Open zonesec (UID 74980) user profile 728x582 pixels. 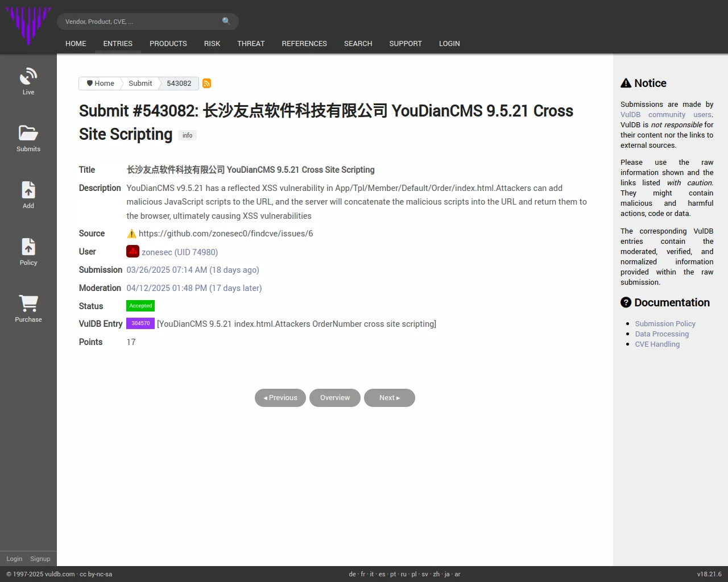click(x=180, y=252)
